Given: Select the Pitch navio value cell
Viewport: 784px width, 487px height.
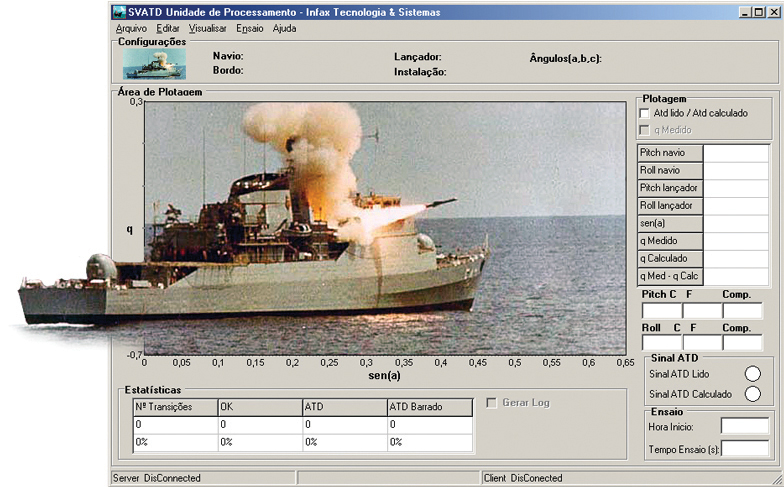Looking at the screenshot, I should click(736, 153).
